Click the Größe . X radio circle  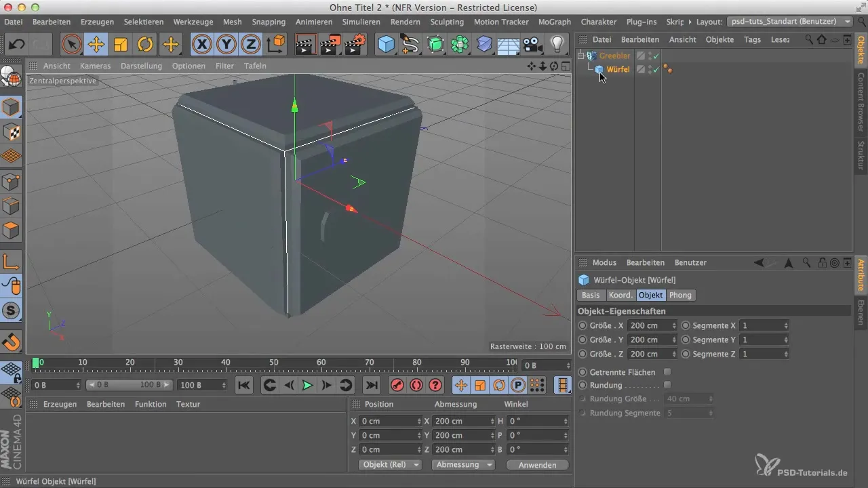click(x=583, y=325)
